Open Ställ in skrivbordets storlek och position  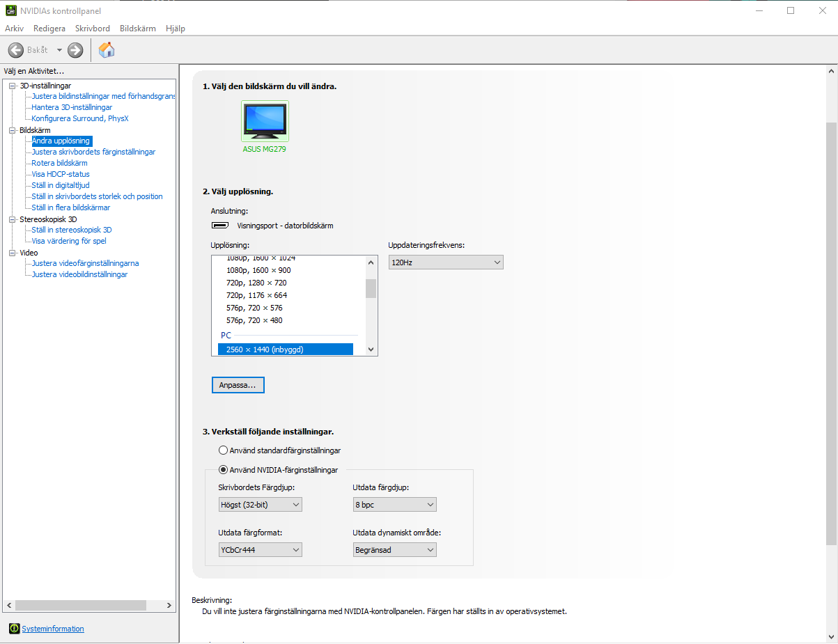[97, 196]
